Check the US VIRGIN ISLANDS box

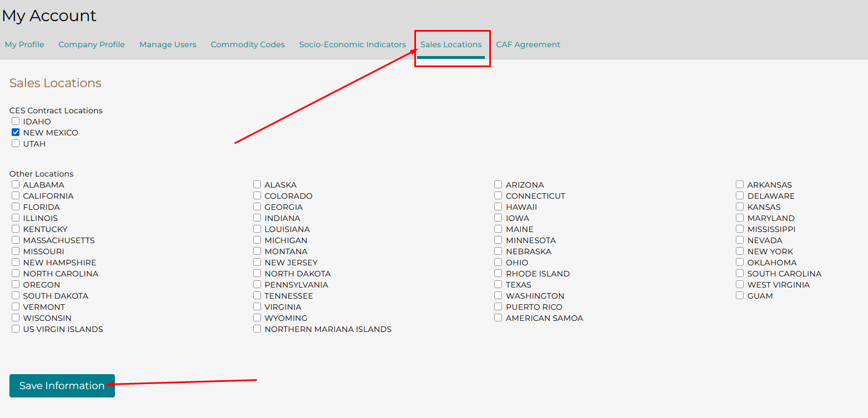pyautogui.click(x=16, y=329)
